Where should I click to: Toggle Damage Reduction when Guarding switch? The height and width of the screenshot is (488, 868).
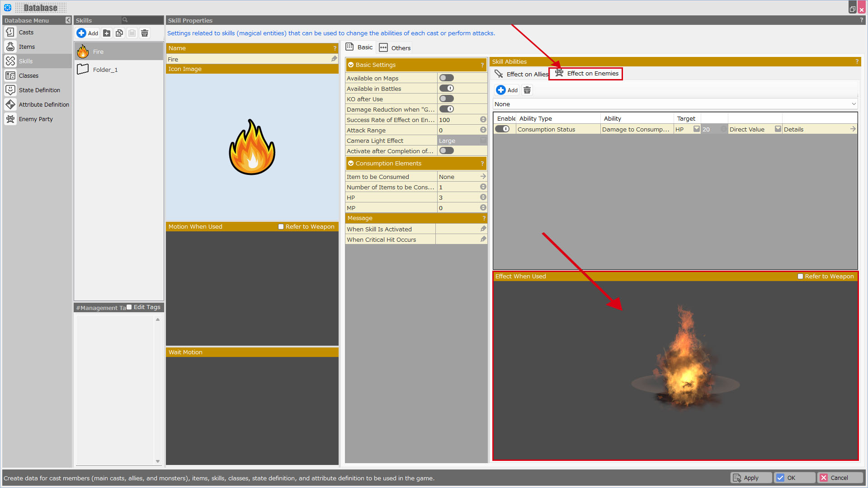point(447,109)
